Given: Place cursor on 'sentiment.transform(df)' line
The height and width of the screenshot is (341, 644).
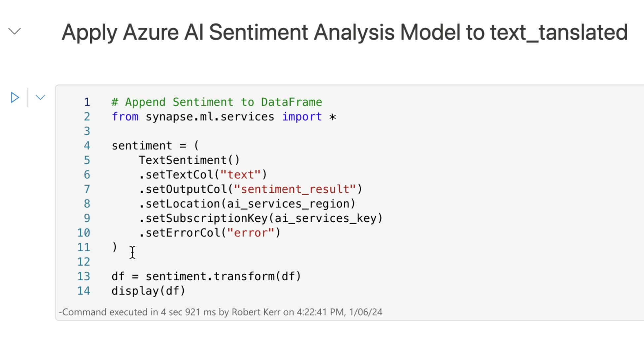Looking at the screenshot, I should click(223, 276).
